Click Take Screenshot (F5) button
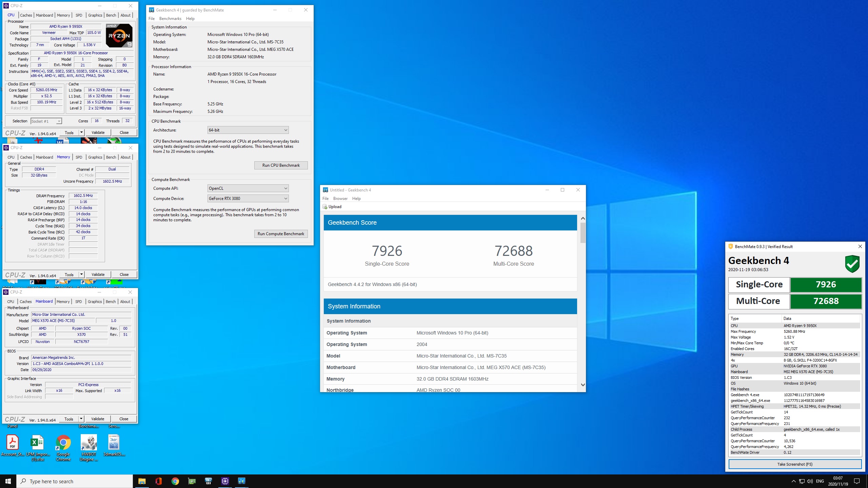The height and width of the screenshot is (488, 868). (795, 464)
